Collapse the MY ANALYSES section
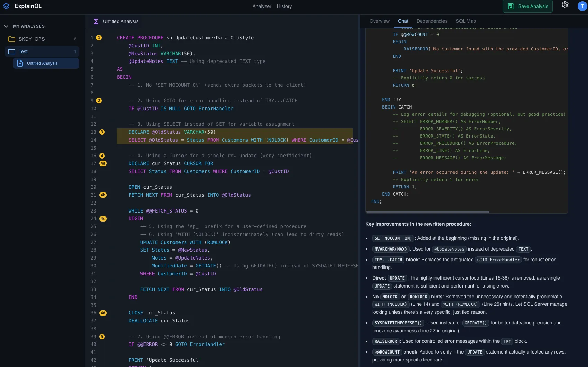 6,26
